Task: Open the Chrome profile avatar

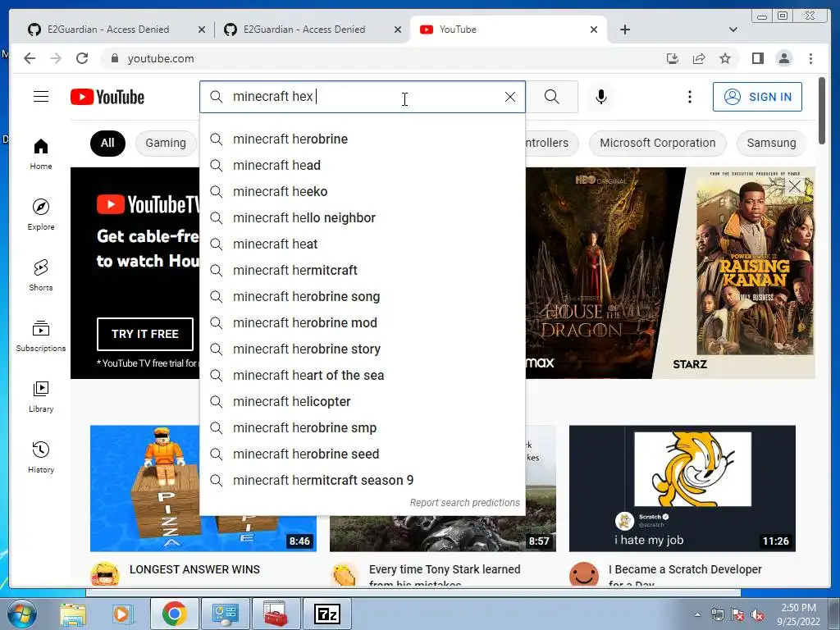Action: point(783,58)
